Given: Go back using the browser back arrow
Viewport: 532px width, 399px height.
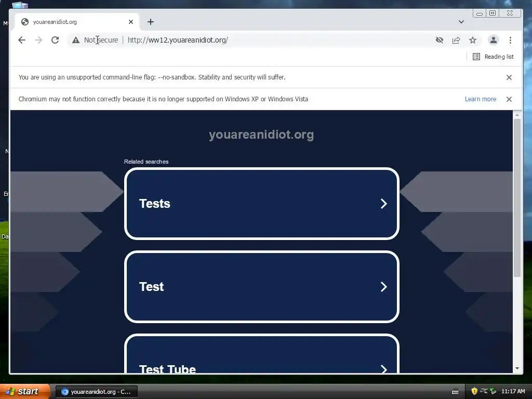Looking at the screenshot, I should click(22, 40).
